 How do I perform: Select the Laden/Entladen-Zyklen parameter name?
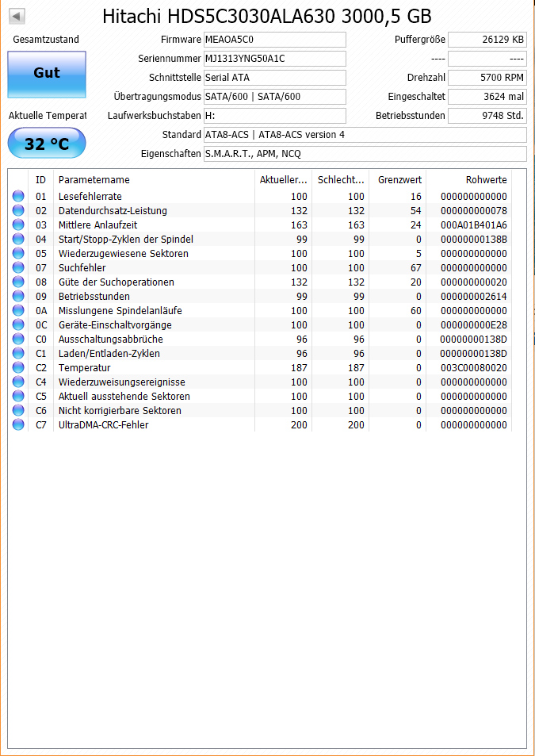point(109,354)
